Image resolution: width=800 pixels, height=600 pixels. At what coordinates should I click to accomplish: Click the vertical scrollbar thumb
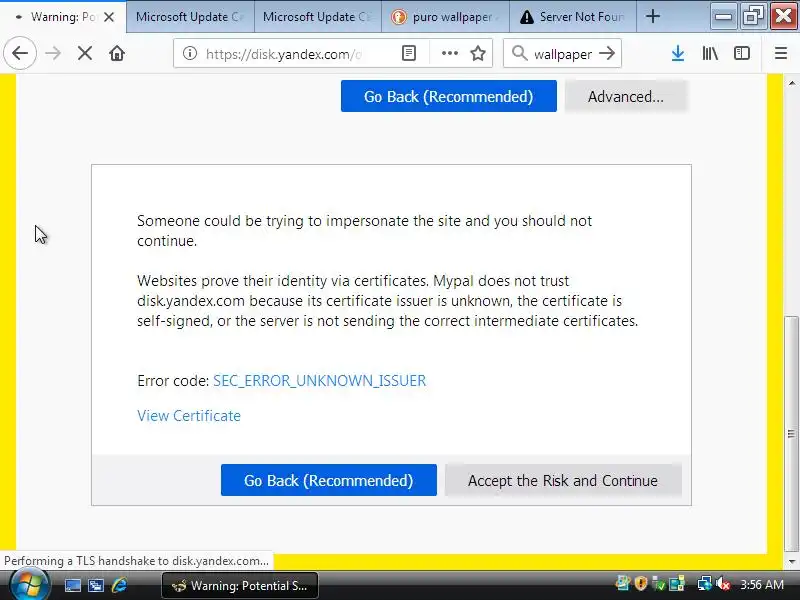791,434
